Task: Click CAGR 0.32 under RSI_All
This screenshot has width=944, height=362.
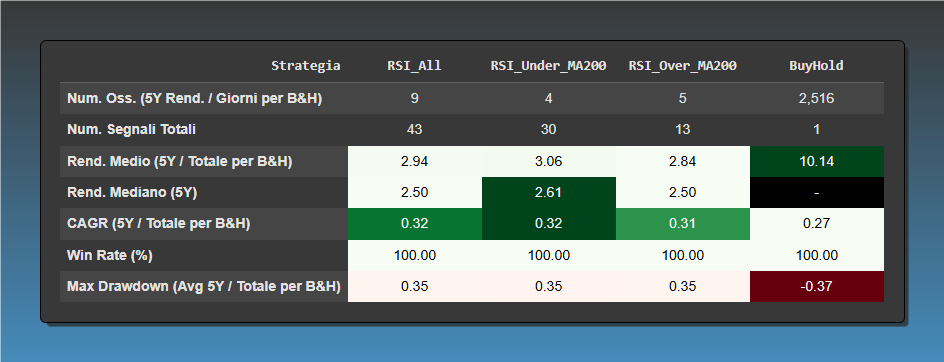Action: (x=415, y=224)
